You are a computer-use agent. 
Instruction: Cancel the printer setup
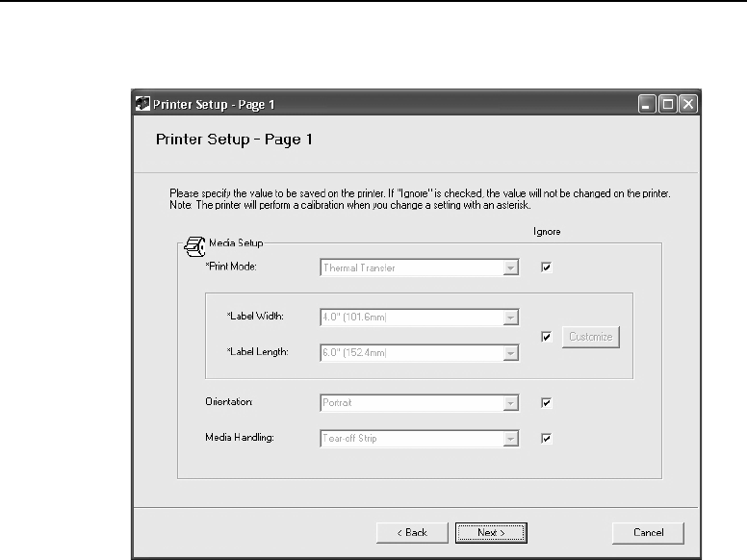pos(648,532)
